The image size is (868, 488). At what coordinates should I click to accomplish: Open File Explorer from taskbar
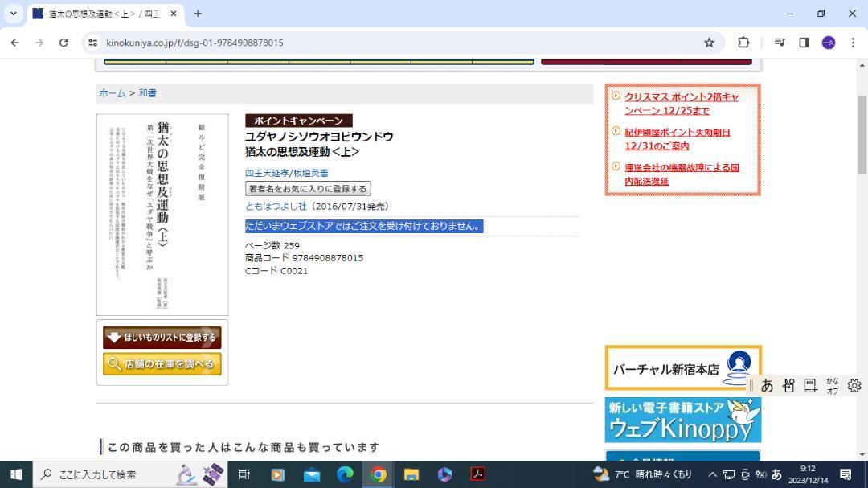click(411, 474)
